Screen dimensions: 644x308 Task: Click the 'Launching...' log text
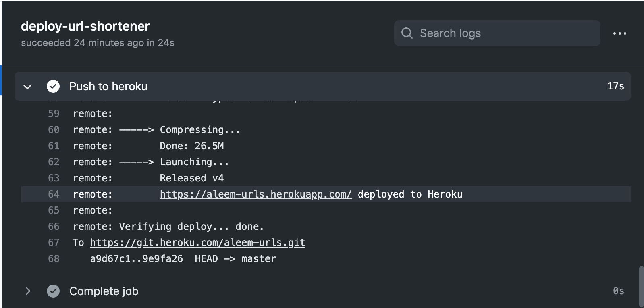(x=194, y=162)
